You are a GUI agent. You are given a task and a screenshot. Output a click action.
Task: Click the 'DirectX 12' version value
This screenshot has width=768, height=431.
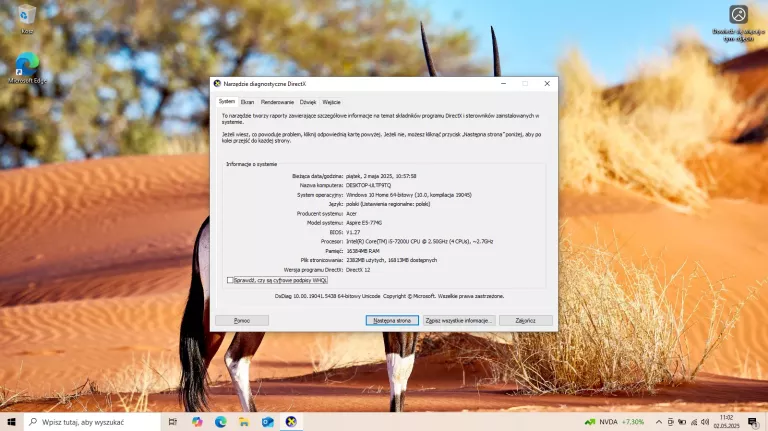358,270
